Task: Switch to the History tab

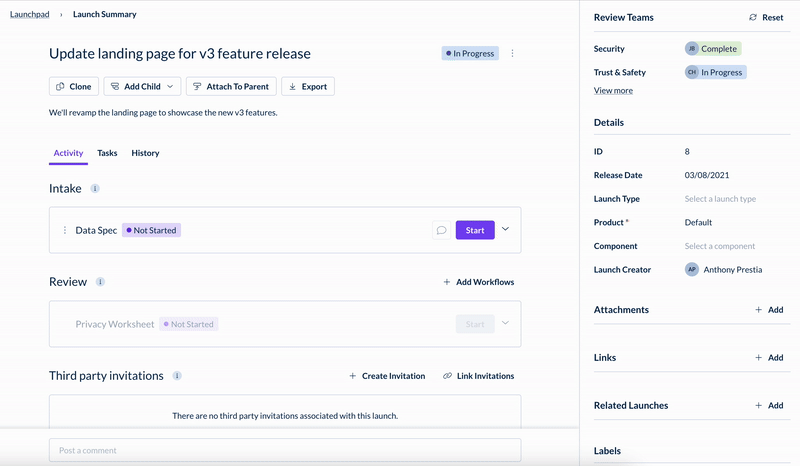Action: (x=145, y=153)
